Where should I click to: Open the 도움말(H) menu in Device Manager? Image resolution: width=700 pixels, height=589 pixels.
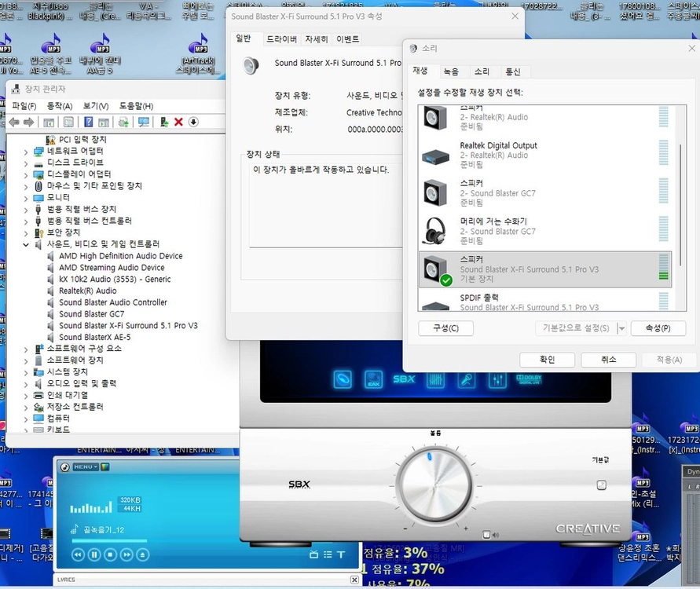pyautogui.click(x=136, y=106)
